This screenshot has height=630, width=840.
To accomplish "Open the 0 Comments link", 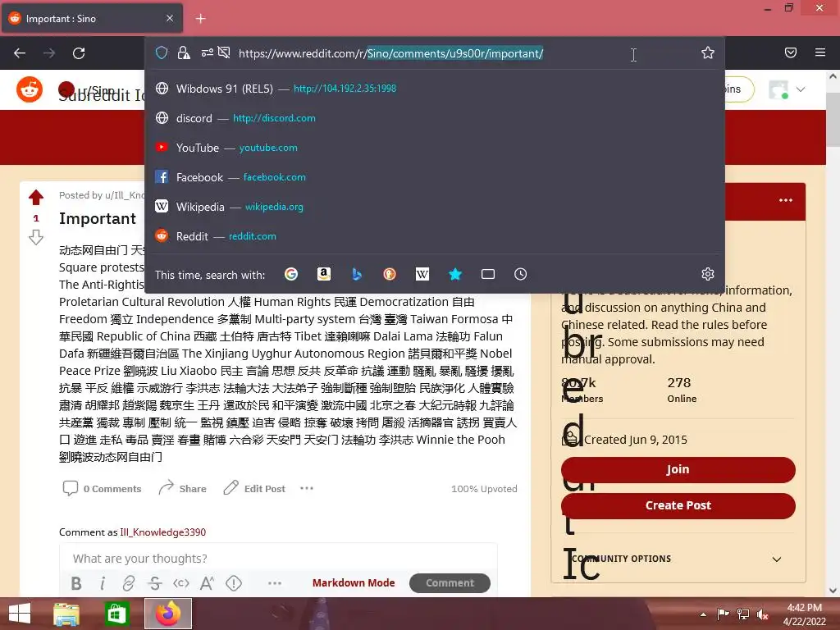I will pyautogui.click(x=103, y=489).
